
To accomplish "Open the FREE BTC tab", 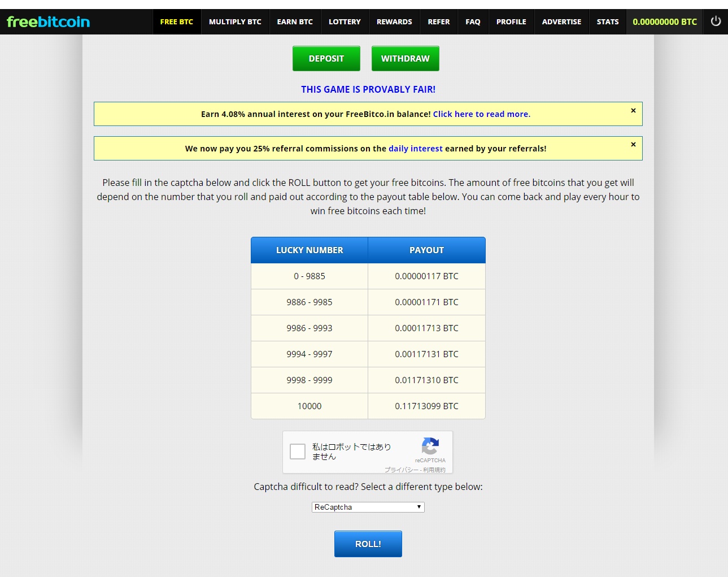I will click(177, 22).
